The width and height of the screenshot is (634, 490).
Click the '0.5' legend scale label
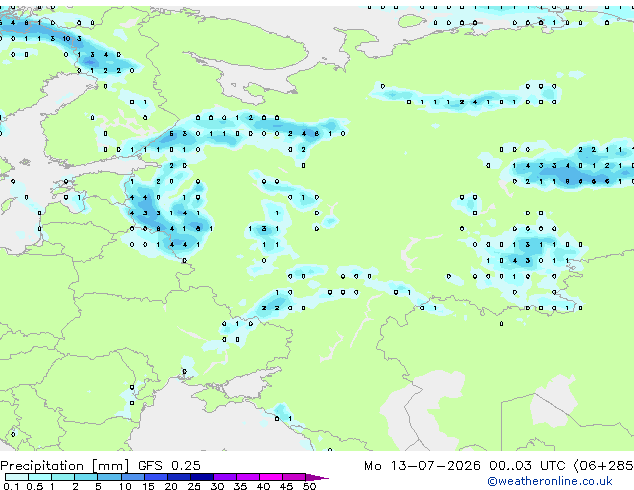tap(35, 486)
